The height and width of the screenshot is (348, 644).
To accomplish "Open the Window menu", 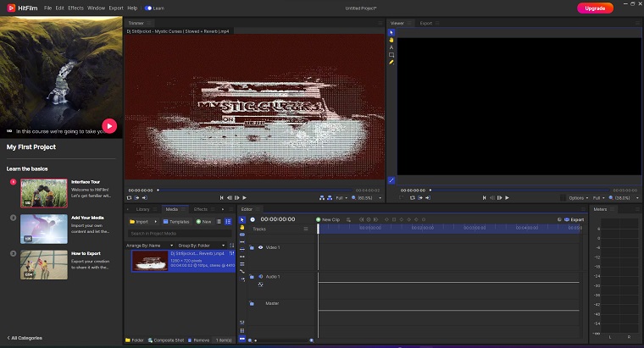I will pos(96,8).
